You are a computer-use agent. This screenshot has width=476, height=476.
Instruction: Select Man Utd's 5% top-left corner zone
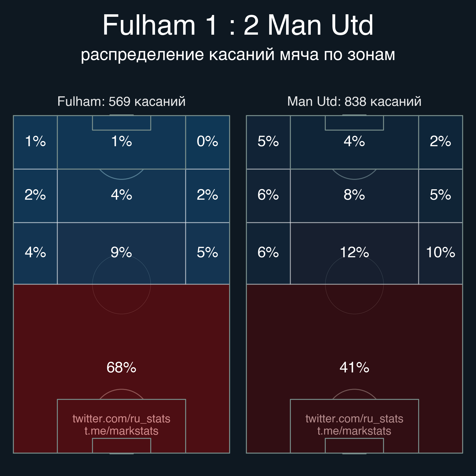(x=268, y=142)
